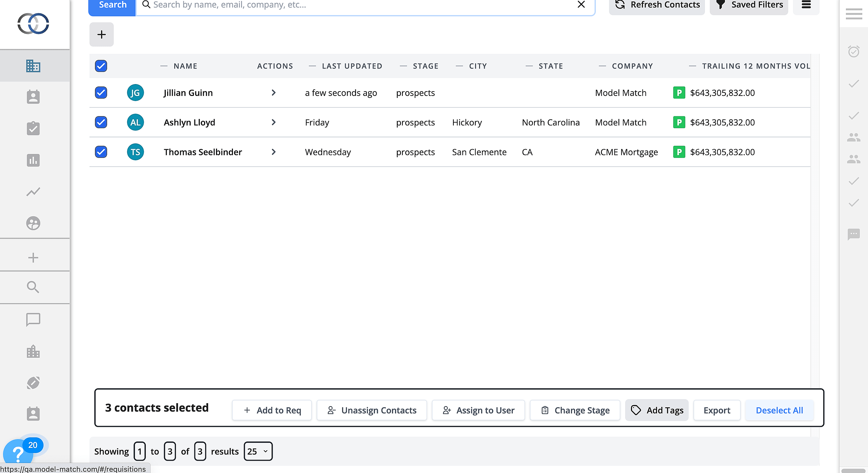Viewport: 868px width, 473px height.
Task: Expand actions chevron for Thomas Seelbinder
Action: pyautogui.click(x=274, y=152)
